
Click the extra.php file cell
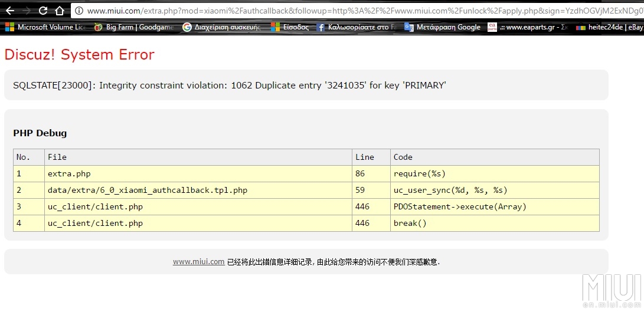[198, 173]
